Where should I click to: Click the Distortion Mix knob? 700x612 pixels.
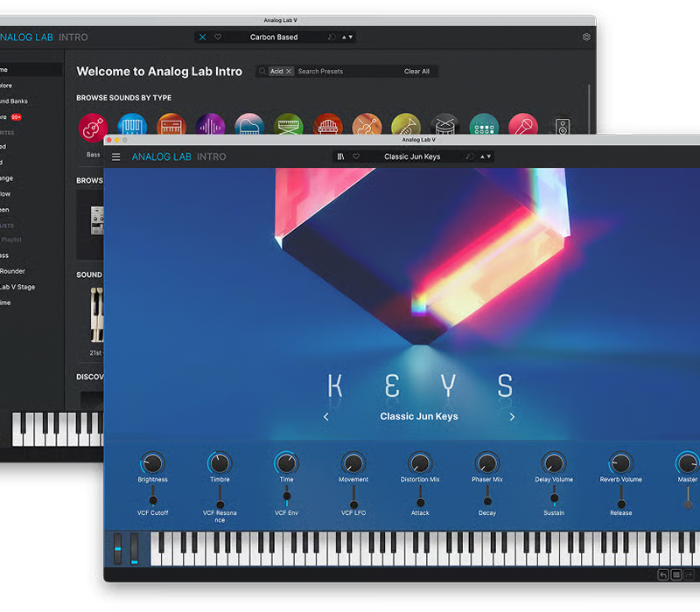(x=420, y=463)
